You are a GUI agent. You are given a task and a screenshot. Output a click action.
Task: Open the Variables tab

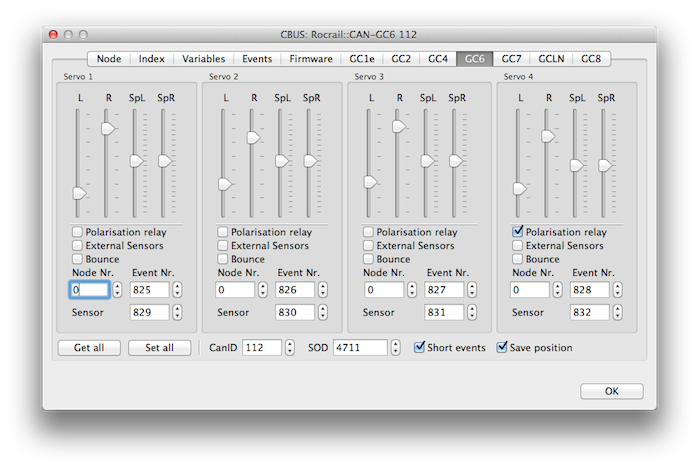(203, 59)
